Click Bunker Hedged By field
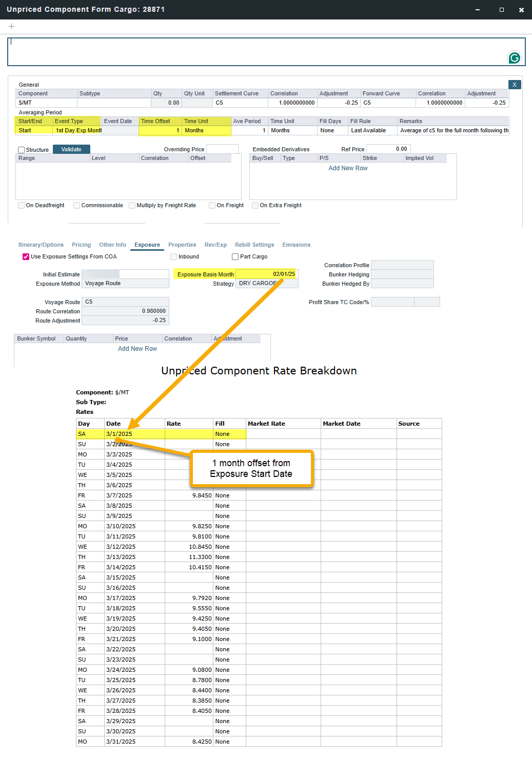 pyautogui.click(x=402, y=284)
